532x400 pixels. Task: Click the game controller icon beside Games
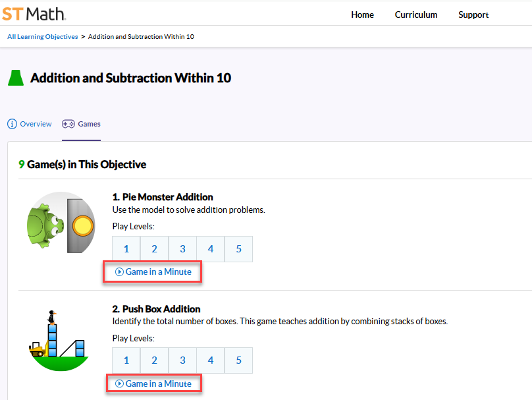click(x=67, y=124)
